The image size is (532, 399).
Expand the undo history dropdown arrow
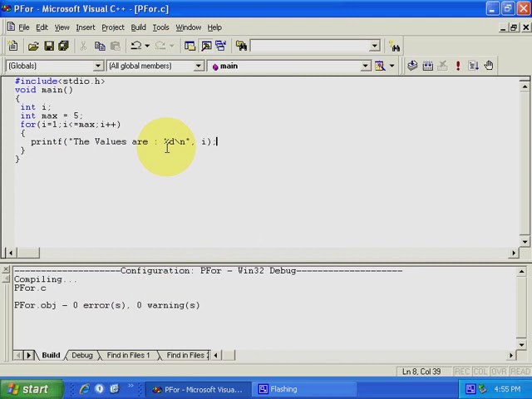point(147,46)
